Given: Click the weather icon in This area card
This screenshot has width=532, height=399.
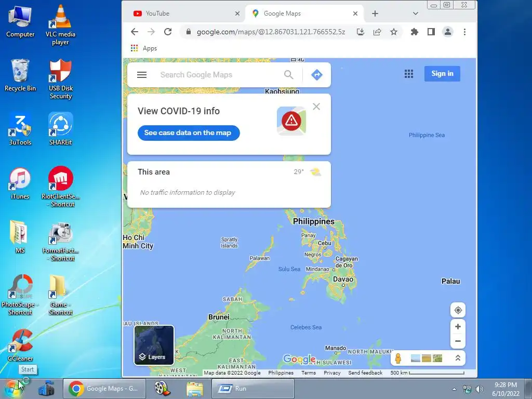Looking at the screenshot, I should click(x=315, y=171).
